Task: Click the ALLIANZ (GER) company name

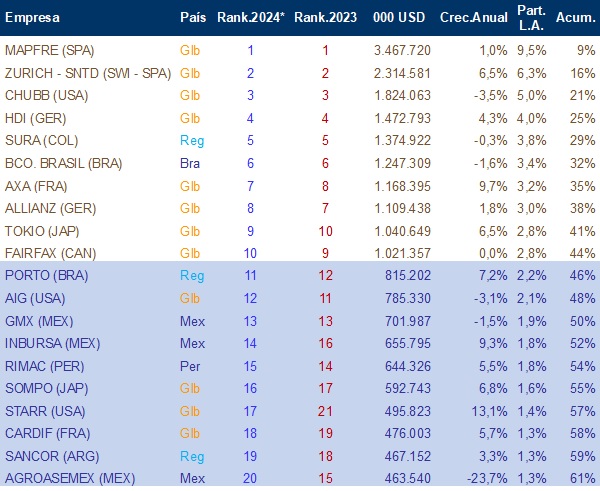Action: click(50, 209)
